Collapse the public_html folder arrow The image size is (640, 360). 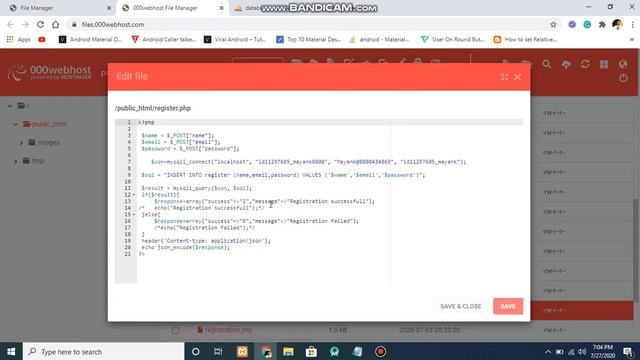coord(16,124)
